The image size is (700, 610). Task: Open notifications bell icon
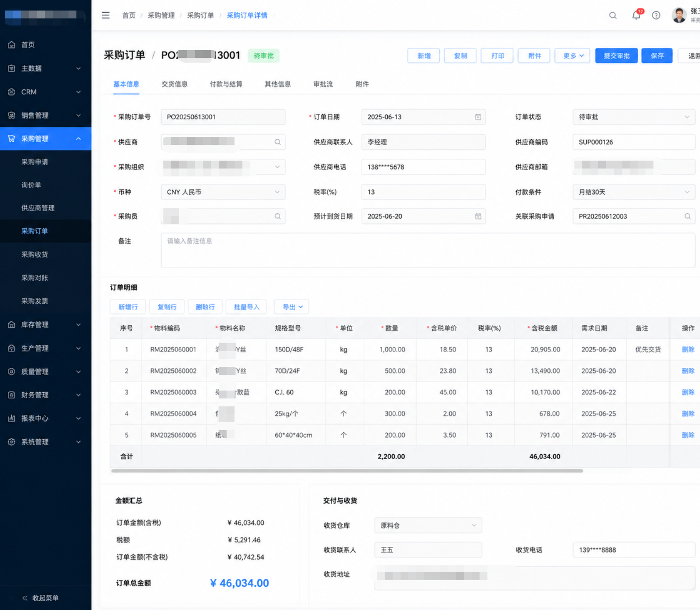(x=636, y=15)
